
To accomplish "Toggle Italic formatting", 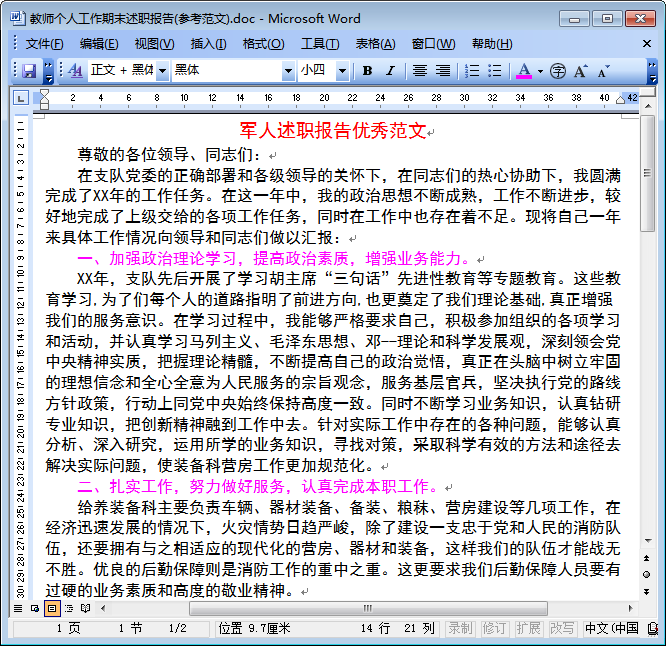I will 390,71.
